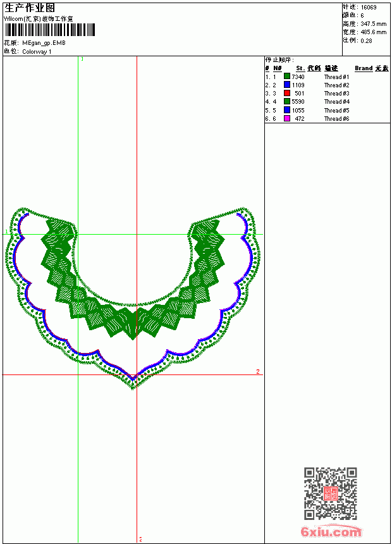This screenshot has height=544, width=392.
Task: Select stitch count value 1109
Action: click(298, 85)
